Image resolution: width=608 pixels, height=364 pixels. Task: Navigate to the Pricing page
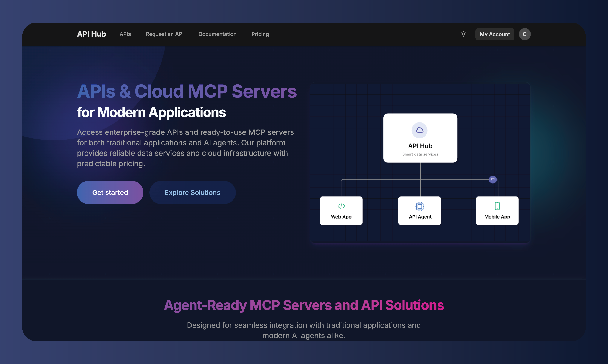point(260,34)
